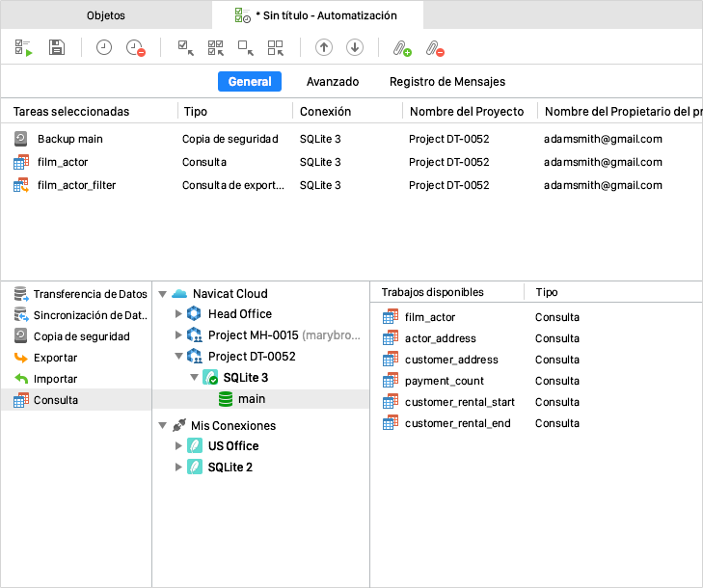Image resolution: width=703 pixels, height=588 pixels.
Task: Expand the US Office connection
Action: (x=178, y=446)
